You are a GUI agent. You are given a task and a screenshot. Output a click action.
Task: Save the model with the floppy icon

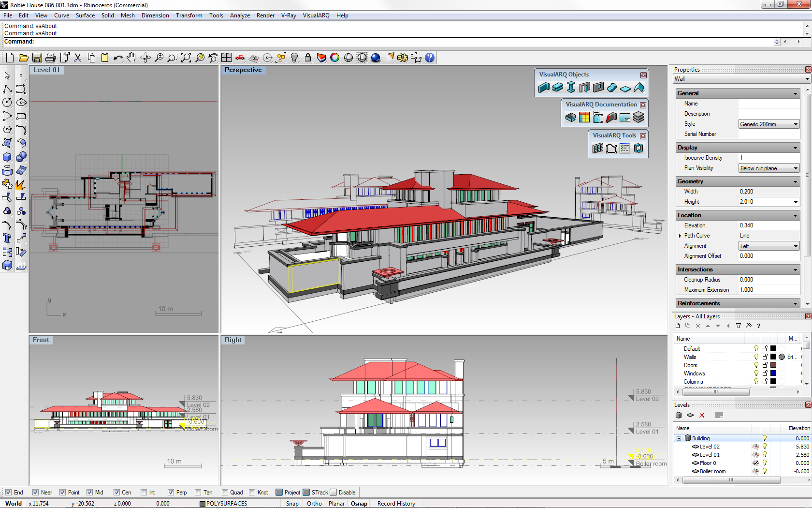pyautogui.click(x=37, y=58)
